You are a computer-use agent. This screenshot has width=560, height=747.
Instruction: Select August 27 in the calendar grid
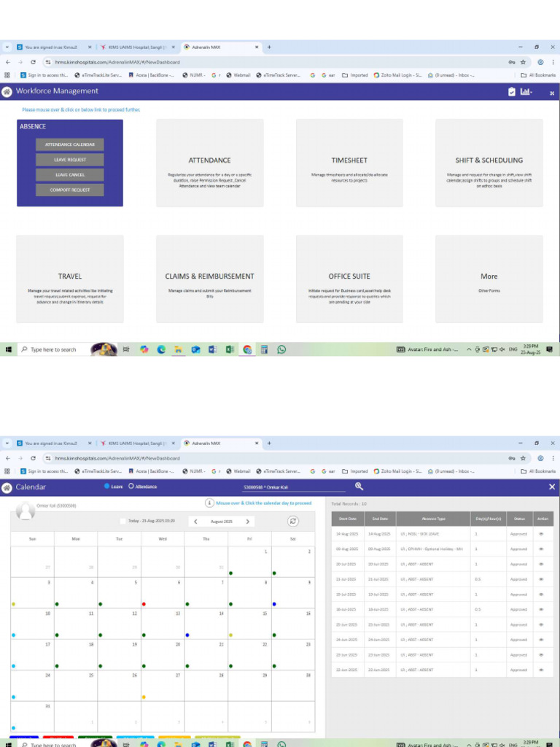coord(163,685)
